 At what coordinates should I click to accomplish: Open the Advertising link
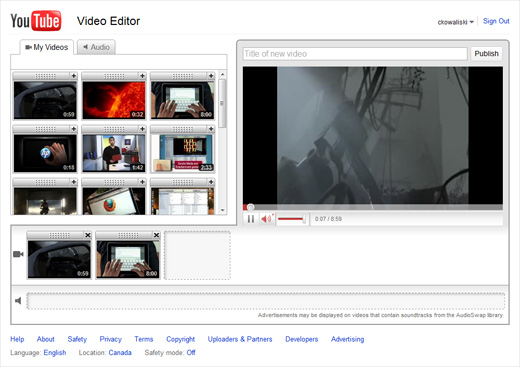[347, 339]
